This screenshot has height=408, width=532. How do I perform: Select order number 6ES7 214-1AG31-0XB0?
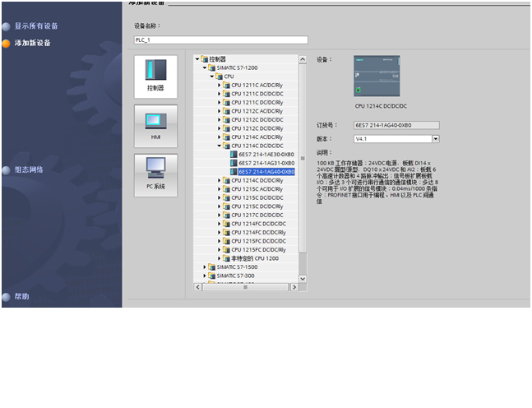pos(266,163)
